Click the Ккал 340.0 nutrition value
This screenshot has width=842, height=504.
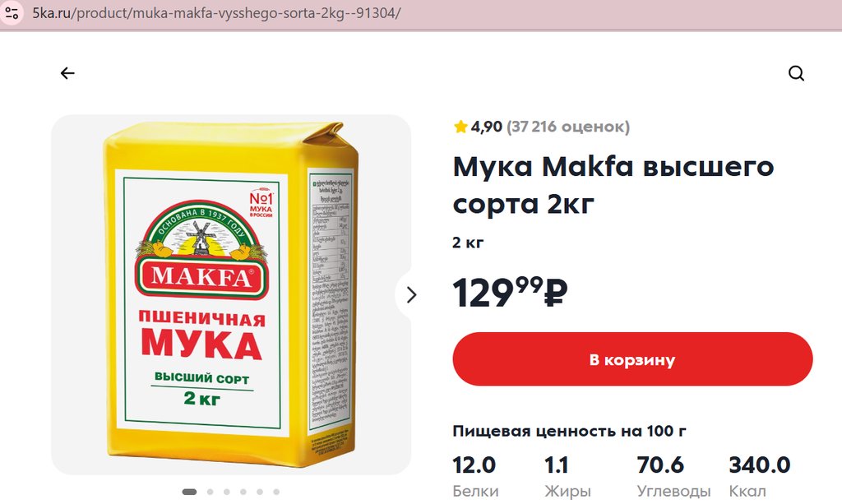(x=759, y=465)
